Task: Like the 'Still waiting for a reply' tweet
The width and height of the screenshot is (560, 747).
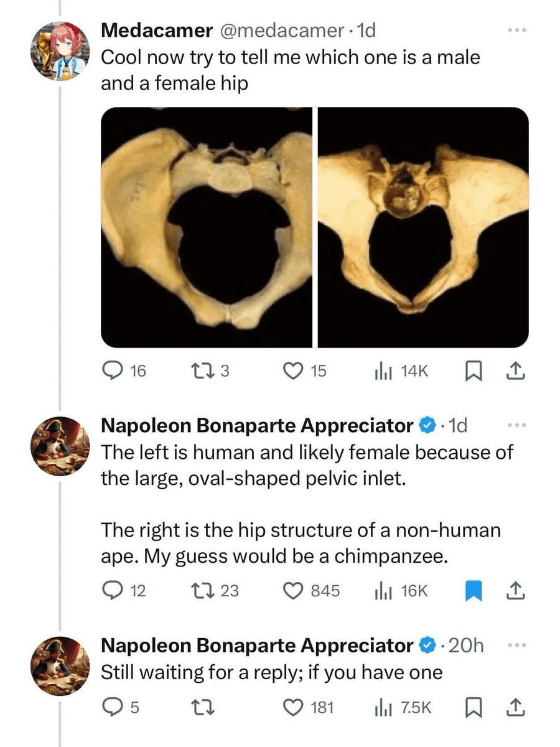Action: [x=292, y=708]
